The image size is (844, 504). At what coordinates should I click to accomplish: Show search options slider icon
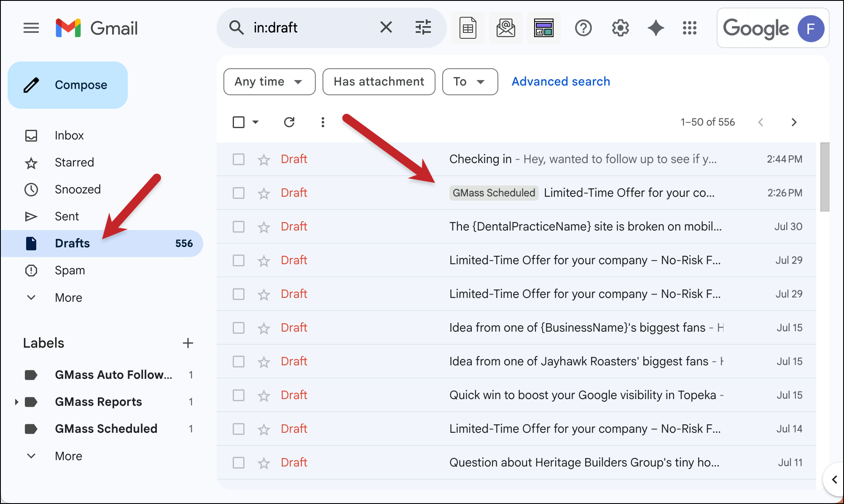423,27
